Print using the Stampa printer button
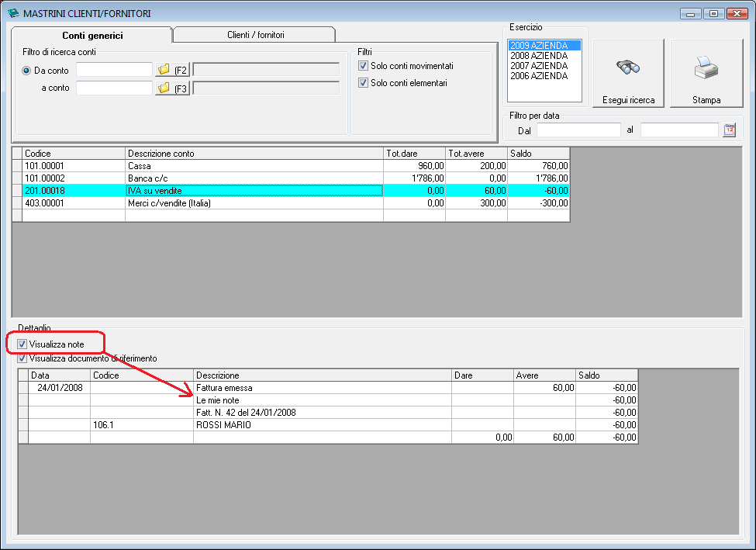The height and width of the screenshot is (550, 756). (706, 74)
